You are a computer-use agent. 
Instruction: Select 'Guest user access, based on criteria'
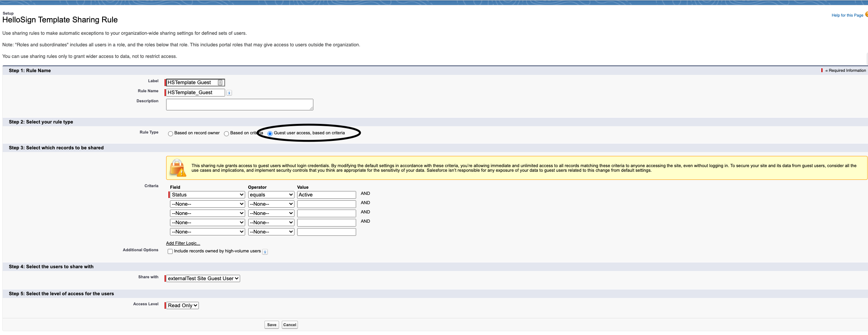(270, 134)
